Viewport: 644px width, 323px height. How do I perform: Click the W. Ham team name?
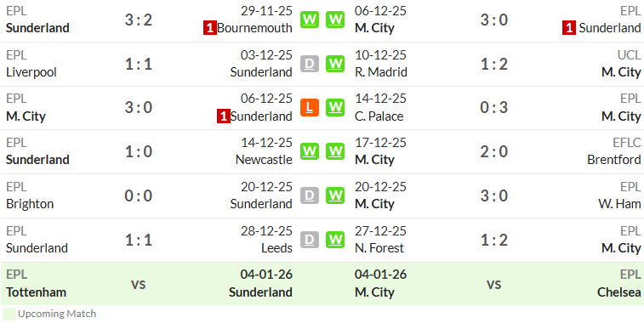(621, 204)
